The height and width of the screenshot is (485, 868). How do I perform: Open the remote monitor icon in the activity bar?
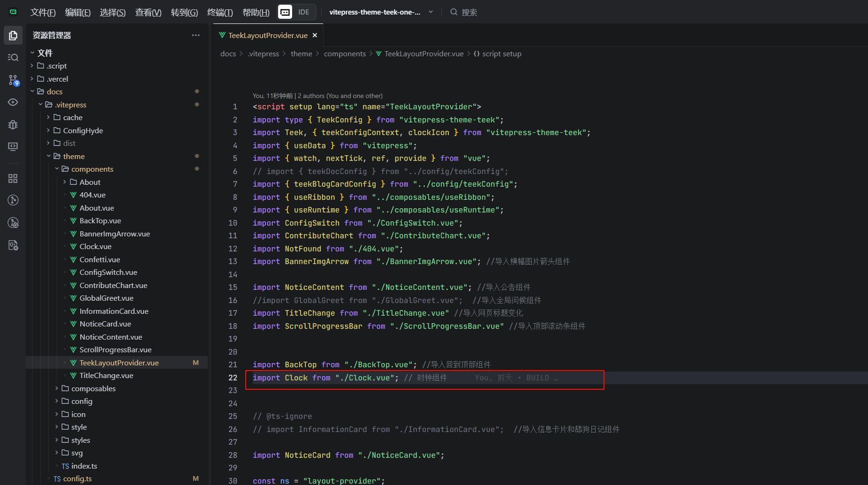[x=13, y=146]
